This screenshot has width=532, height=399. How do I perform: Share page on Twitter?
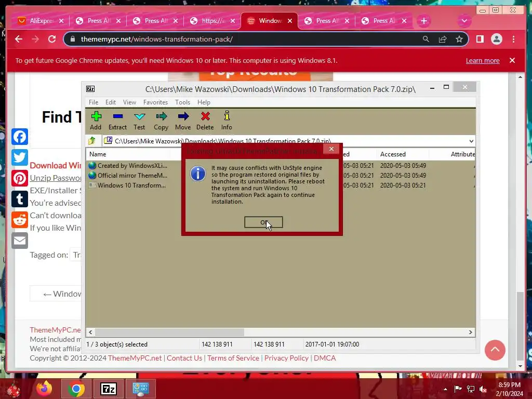coord(20,157)
